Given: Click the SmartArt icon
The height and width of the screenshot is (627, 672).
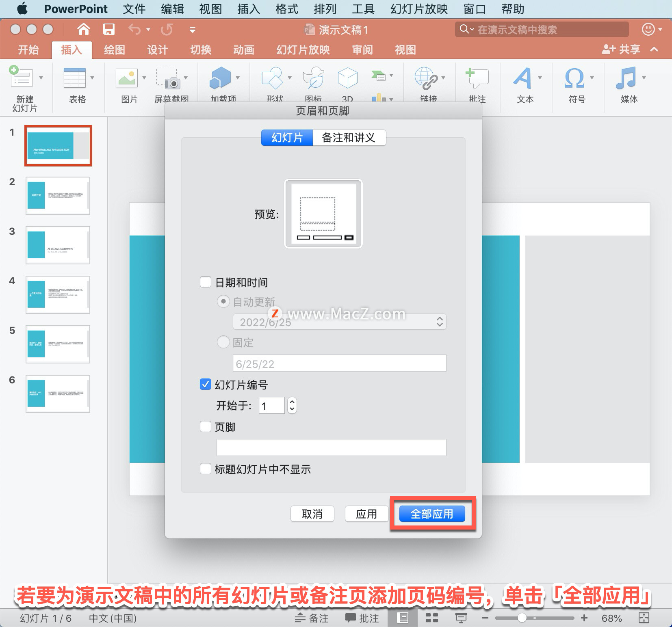Looking at the screenshot, I should click(378, 76).
